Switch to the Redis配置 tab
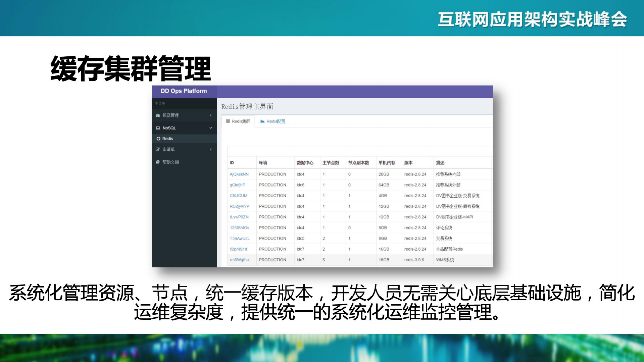The image size is (644, 362). [x=275, y=121]
